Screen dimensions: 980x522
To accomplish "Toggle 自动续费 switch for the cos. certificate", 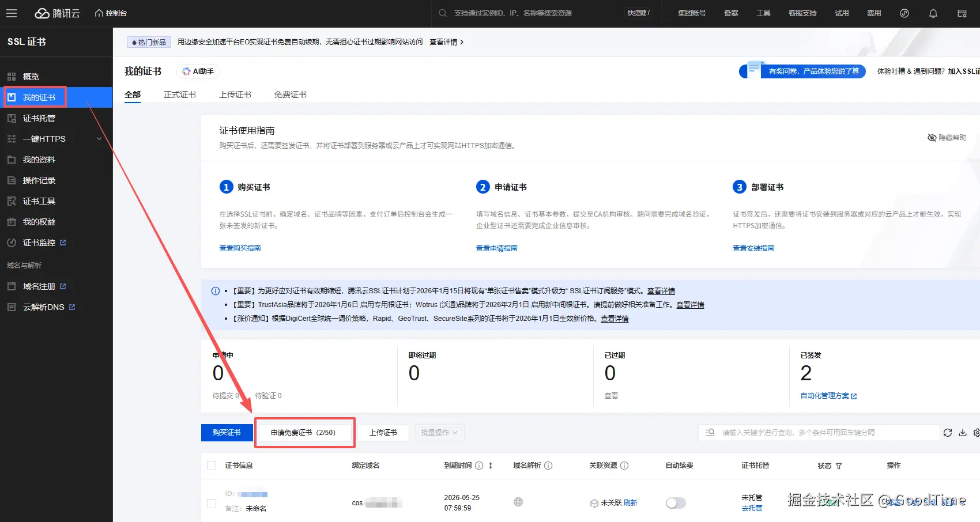I will [x=676, y=503].
